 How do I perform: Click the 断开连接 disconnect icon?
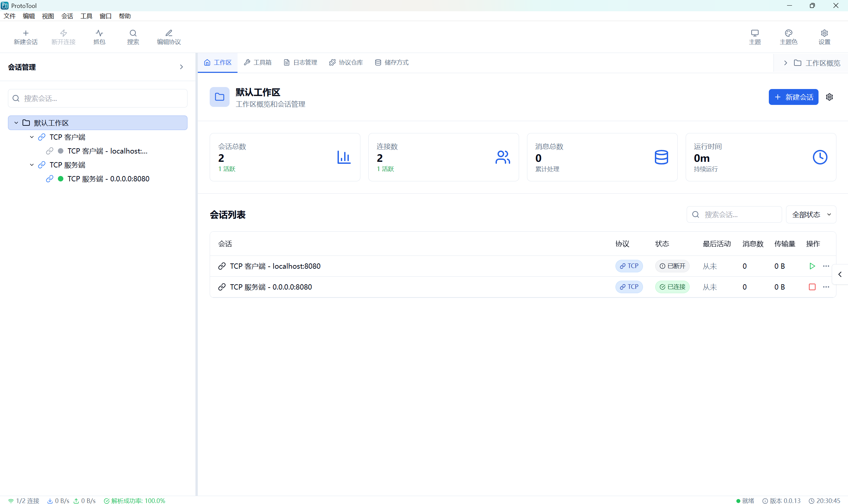(x=63, y=37)
